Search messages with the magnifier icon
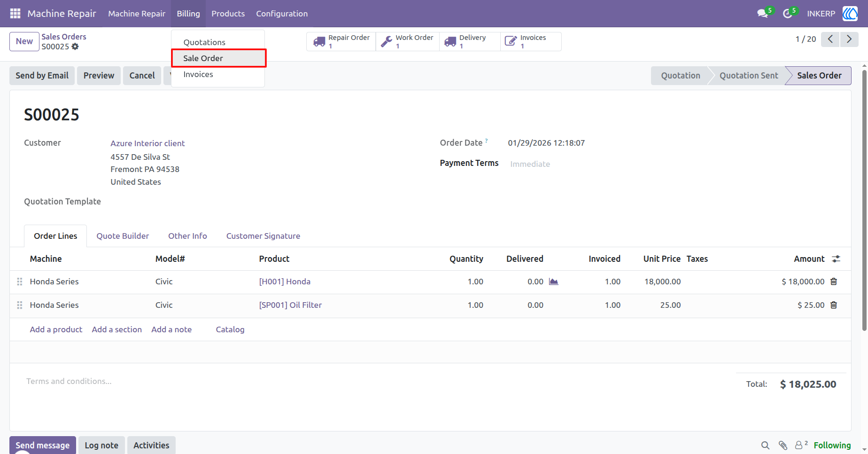Screen dimensions: 868x454 tap(765, 445)
